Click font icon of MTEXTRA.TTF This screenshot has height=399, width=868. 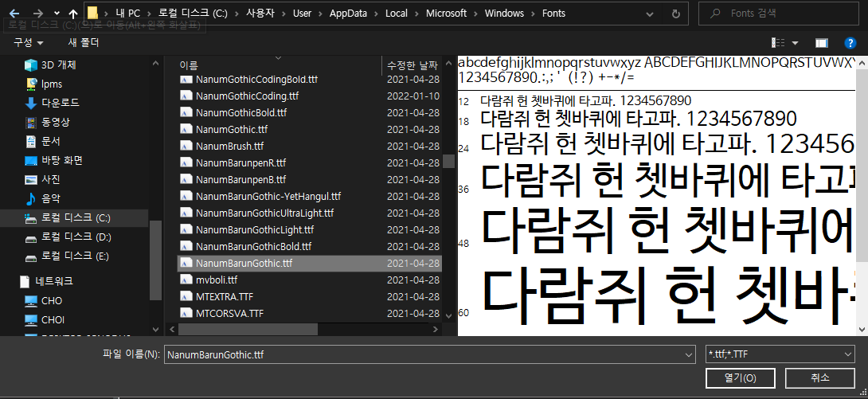(186, 296)
